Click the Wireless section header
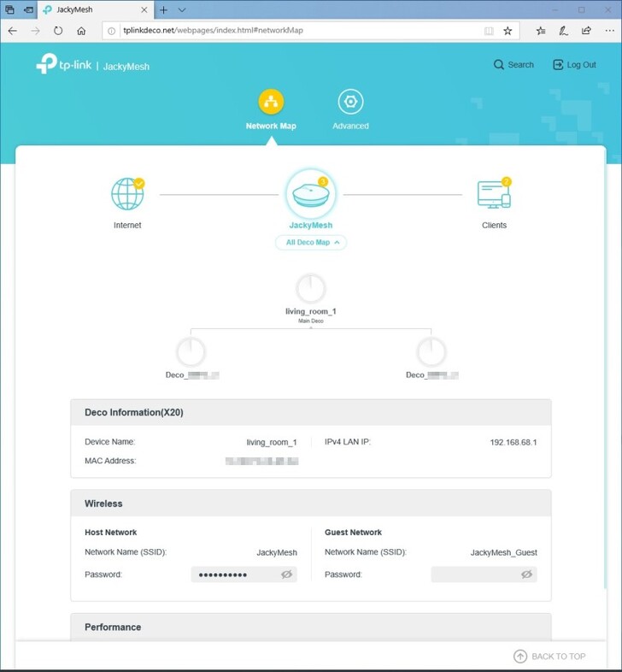622x672 pixels. coord(311,503)
